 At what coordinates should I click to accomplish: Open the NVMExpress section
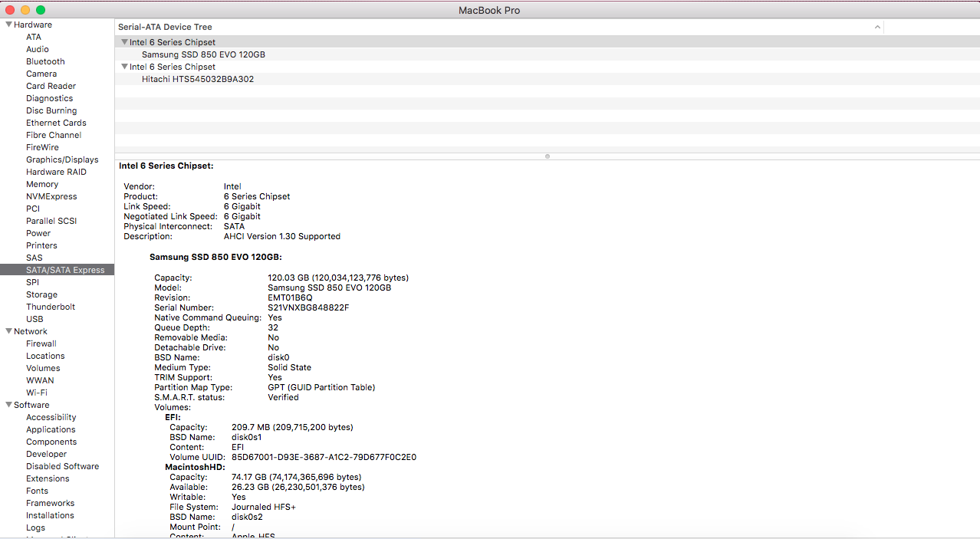click(x=51, y=196)
